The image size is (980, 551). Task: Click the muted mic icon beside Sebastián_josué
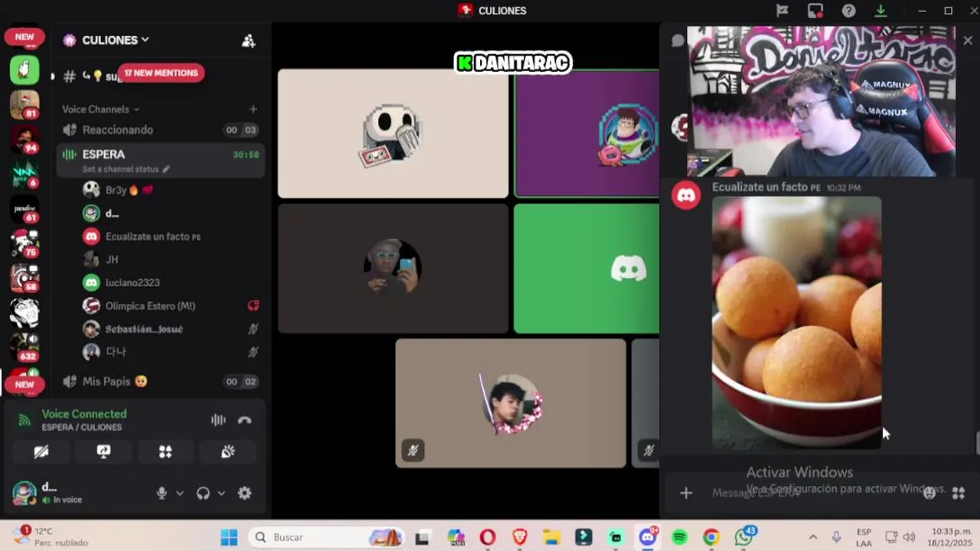point(253,329)
